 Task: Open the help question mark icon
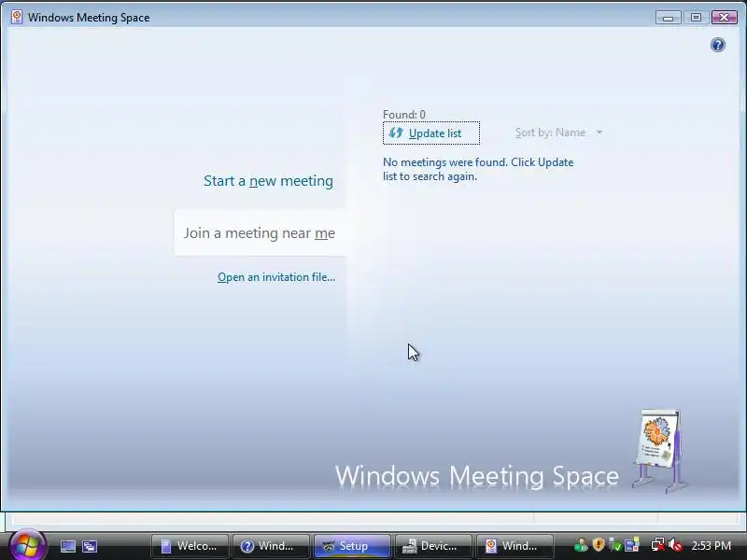[x=717, y=45]
